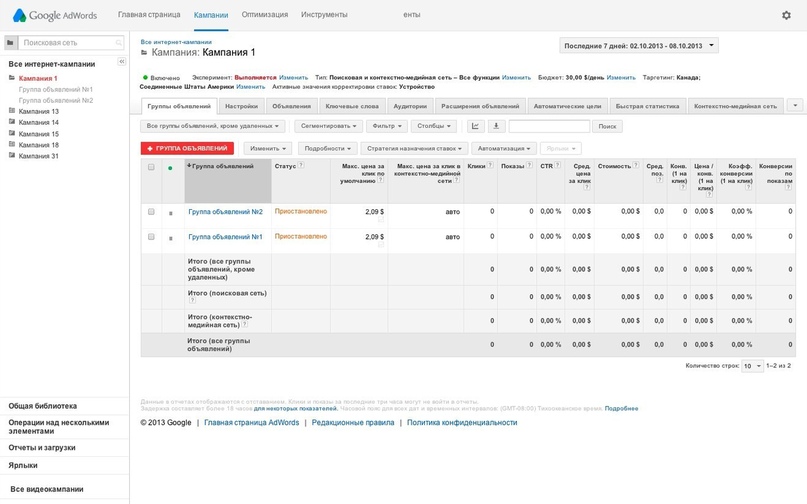
Task: Open the Автоматизация dropdown
Action: coord(504,149)
